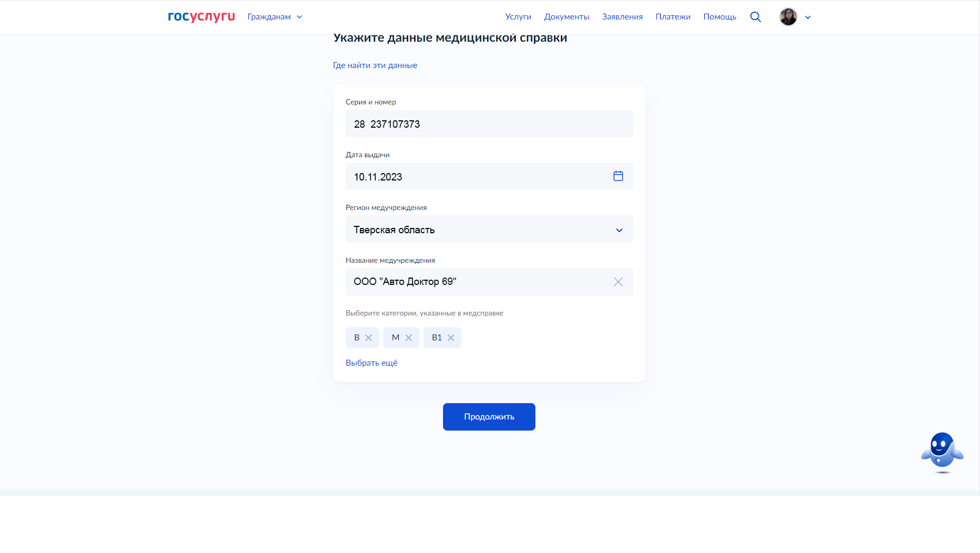The height and width of the screenshot is (553, 980).
Task: Expand the Гражданам dropdown
Action: point(275,17)
